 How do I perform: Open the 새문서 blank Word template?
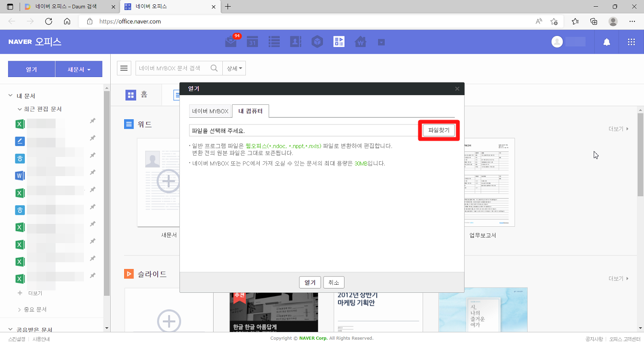click(x=159, y=182)
